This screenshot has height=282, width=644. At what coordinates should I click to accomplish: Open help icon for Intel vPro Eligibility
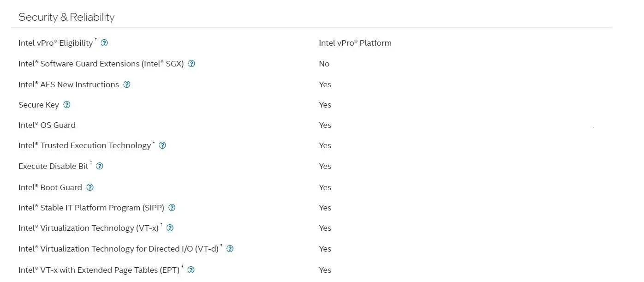(104, 43)
